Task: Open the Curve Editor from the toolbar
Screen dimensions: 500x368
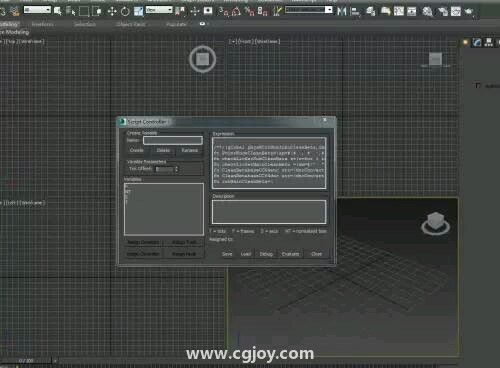Action: click(399, 12)
